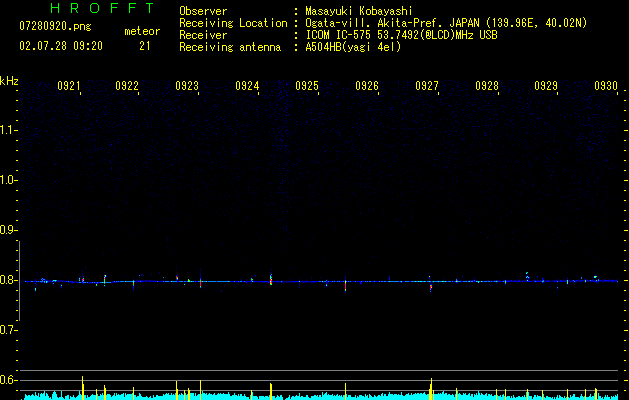This screenshot has height=400, width=629.
Task: Click the Observer label
Action: [x=203, y=11]
